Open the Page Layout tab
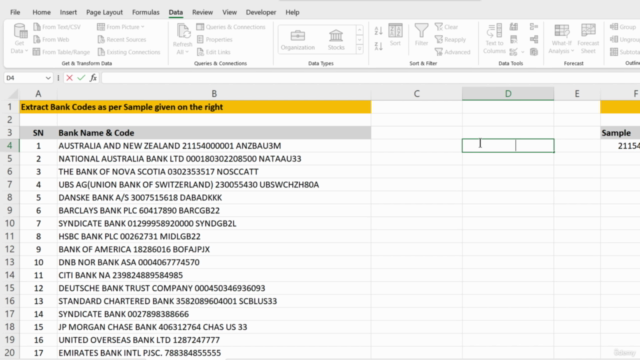This screenshot has height=360, width=640. point(104,12)
